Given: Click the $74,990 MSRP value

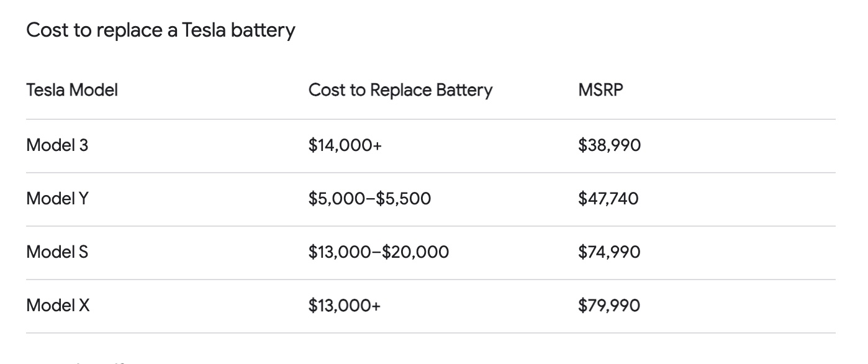Looking at the screenshot, I should click(609, 252).
